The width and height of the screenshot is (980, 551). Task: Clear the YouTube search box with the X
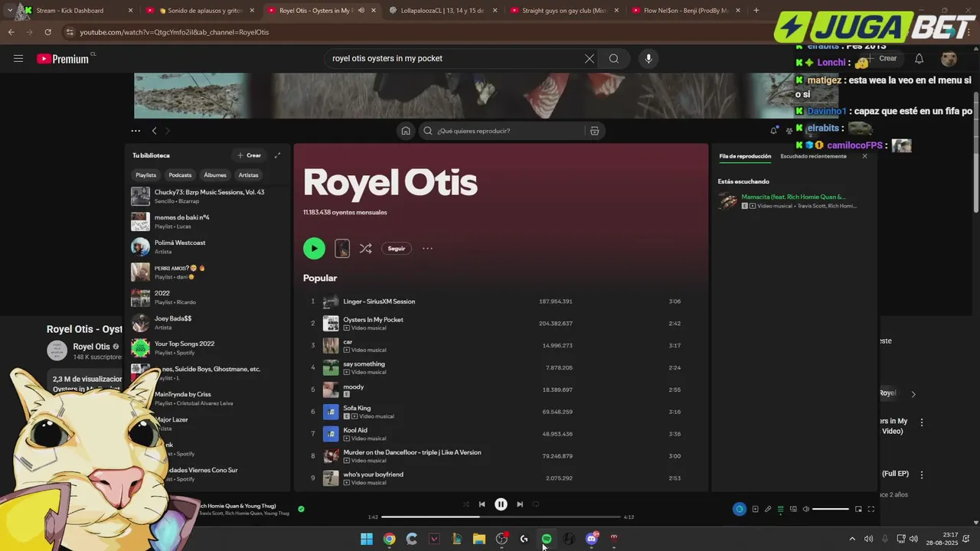[590, 58]
